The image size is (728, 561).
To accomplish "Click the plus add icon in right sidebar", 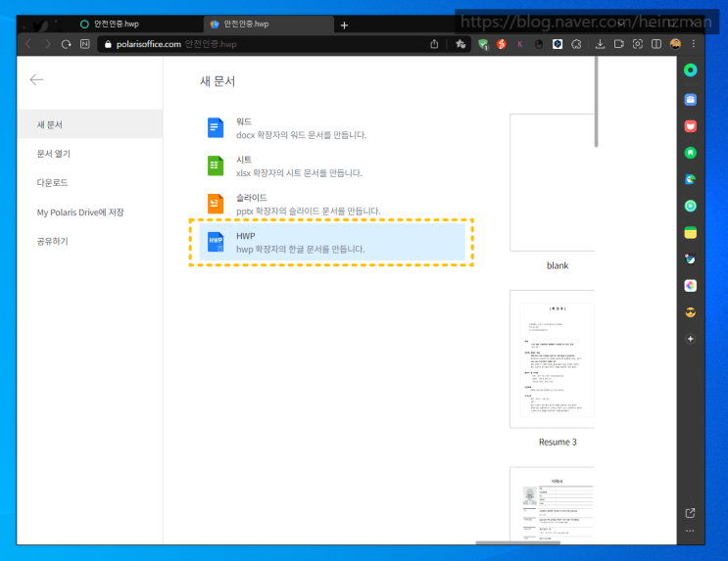I will tap(691, 339).
